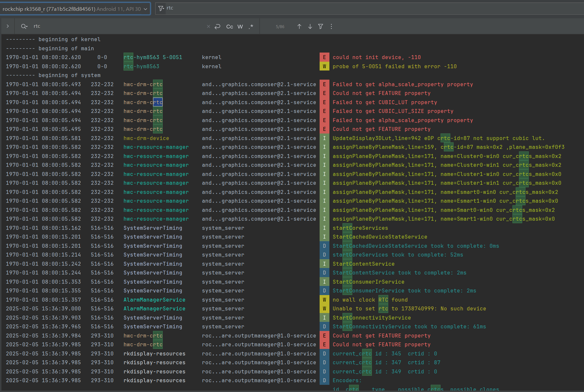Screen dimensions: 584x392
Task: Expand the find bar replace chevron
Action: tap(8, 26)
